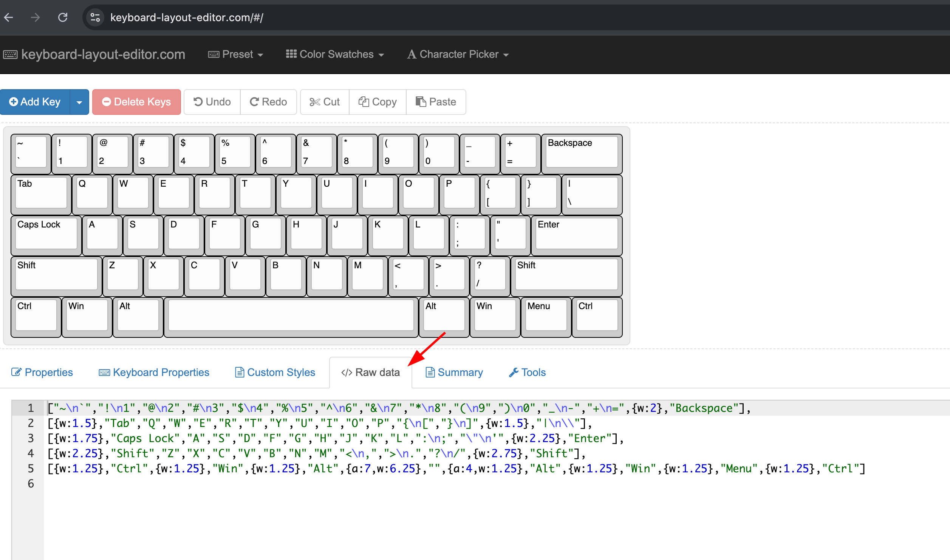Image resolution: width=950 pixels, height=560 pixels.
Task: Click the Add Key button
Action: point(35,102)
